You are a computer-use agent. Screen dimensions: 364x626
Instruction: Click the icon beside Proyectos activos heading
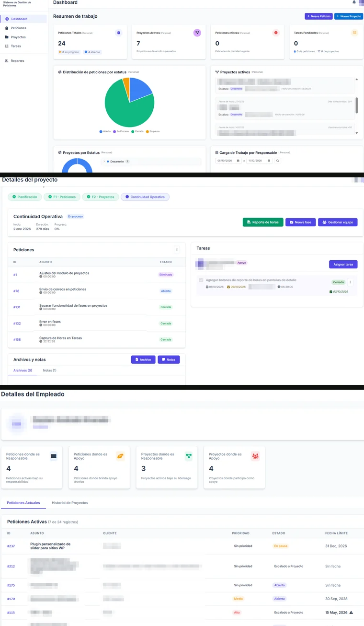(217, 72)
